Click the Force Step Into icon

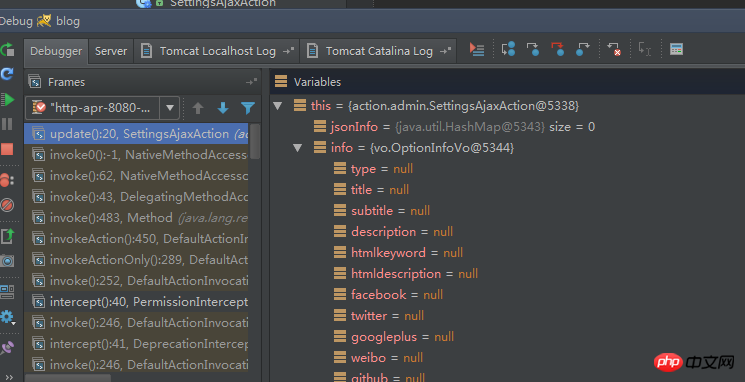[557, 48]
